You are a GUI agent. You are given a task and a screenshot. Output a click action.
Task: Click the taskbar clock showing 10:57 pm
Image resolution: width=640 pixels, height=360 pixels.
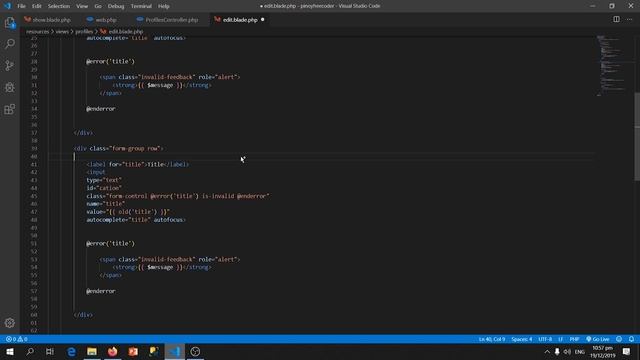coord(602,351)
